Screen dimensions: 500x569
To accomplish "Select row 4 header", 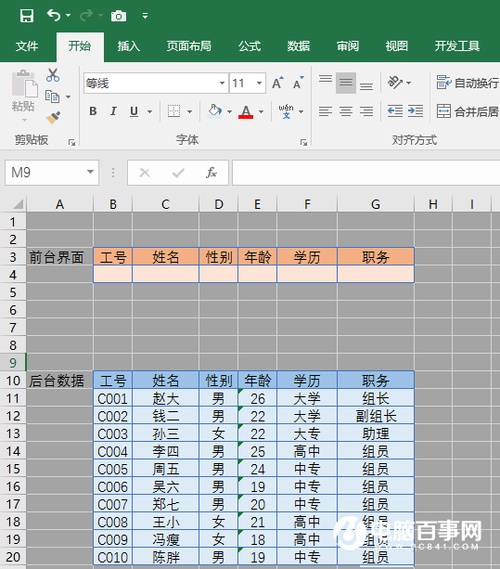I will (x=13, y=275).
